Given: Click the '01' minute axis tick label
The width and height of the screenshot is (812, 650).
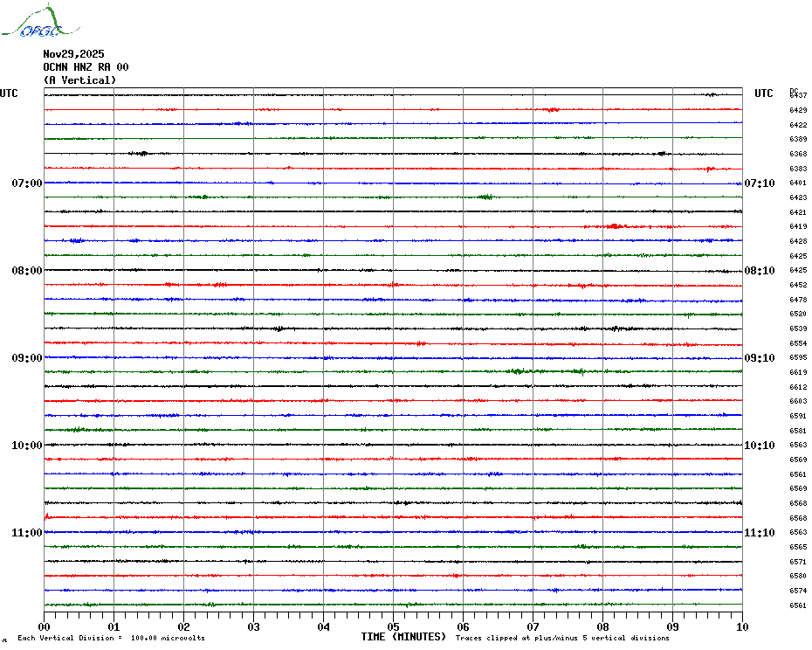Looking at the screenshot, I should point(114,626).
